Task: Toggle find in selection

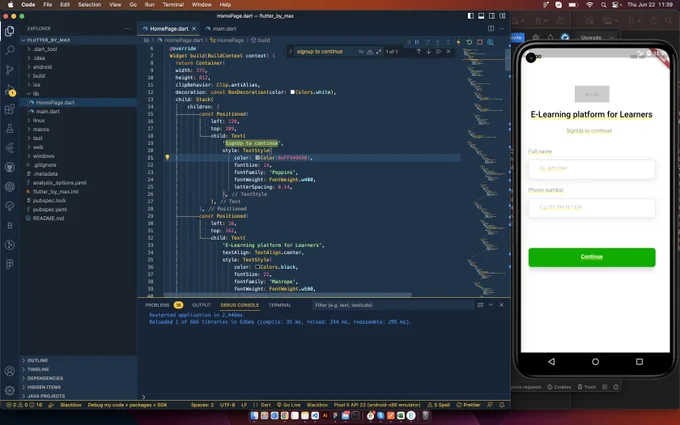Action: pyautogui.click(x=438, y=52)
